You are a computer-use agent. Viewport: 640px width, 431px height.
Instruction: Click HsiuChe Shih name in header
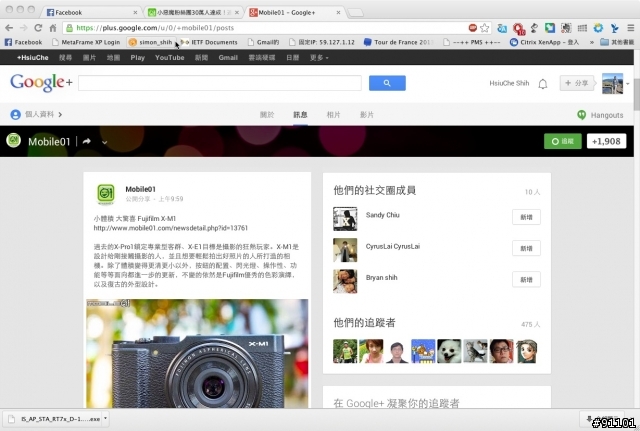point(509,83)
